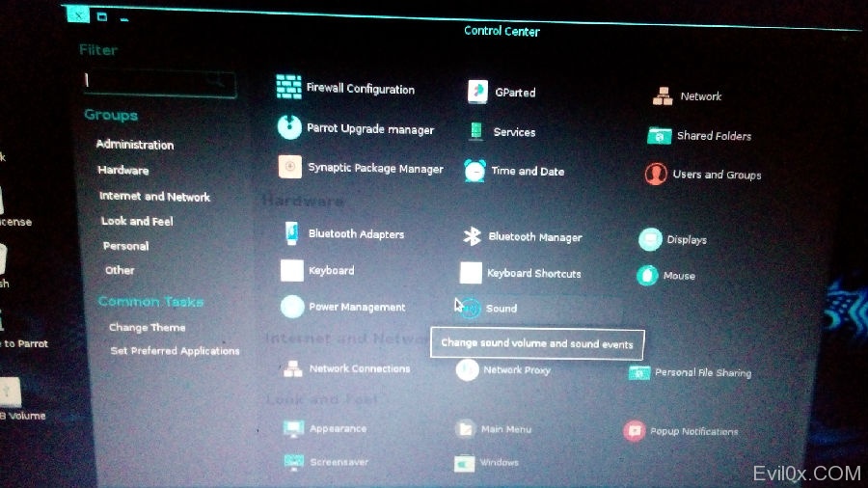Image resolution: width=868 pixels, height=488 pixels.
Task: Open Main Menu editor icon
Action: tap(466, 429)
